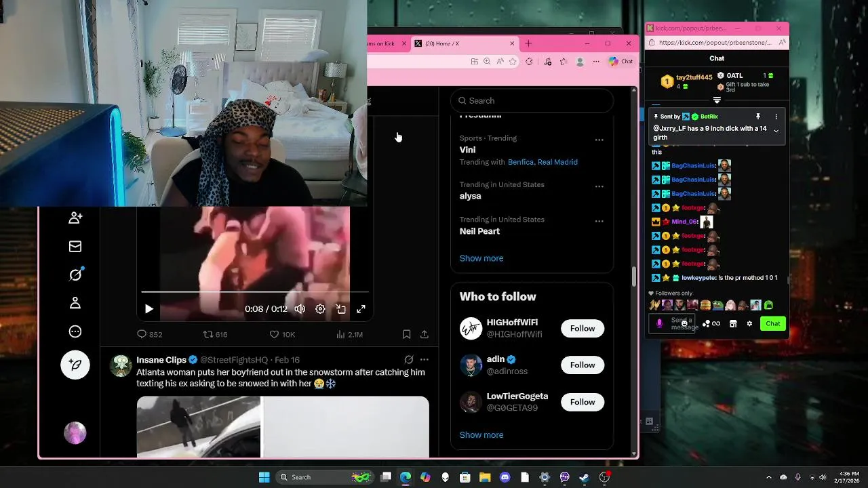Open browser extensions puzzle icon
Image resolution: width=868 pixels, height=488 pixels.
530,62
